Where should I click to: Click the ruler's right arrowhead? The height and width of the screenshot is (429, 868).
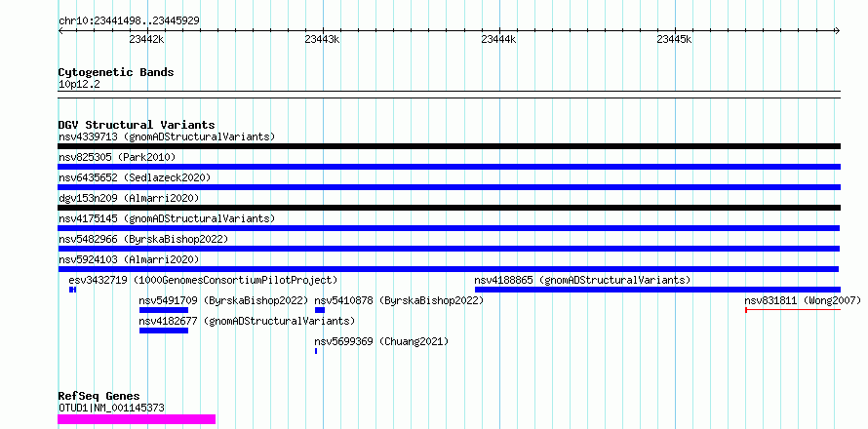pyautogui.click(x=838, y=31)
